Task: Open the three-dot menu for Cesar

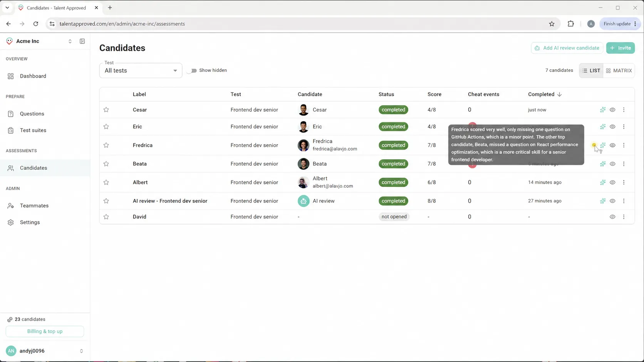Action: click(624, 110)
